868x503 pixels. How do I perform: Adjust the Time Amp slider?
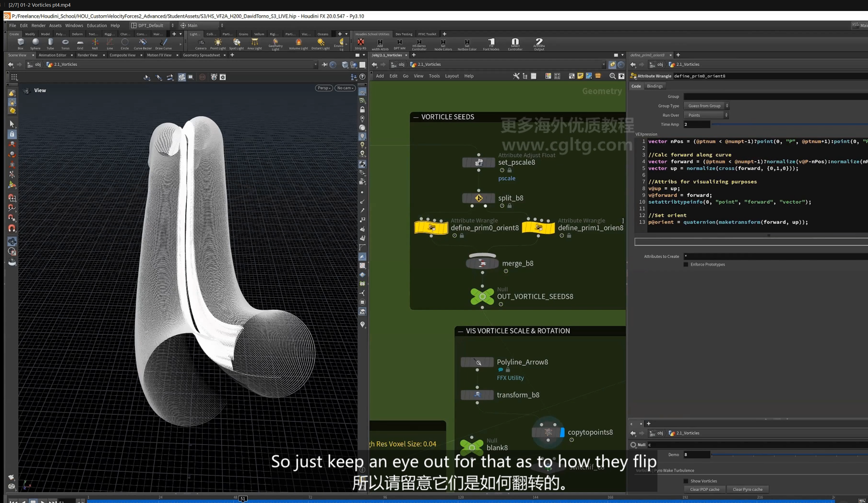[x=789, y=124]
